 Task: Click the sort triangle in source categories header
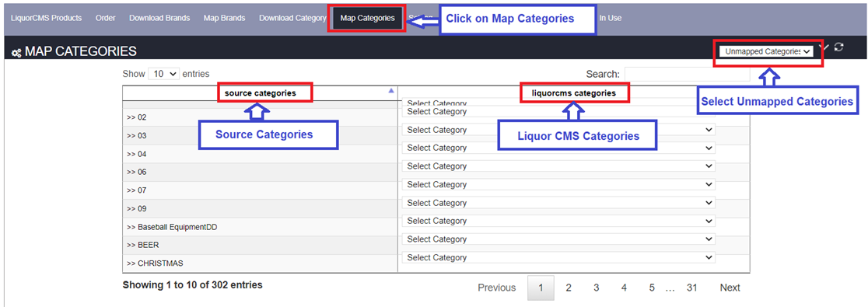[390, 90]
